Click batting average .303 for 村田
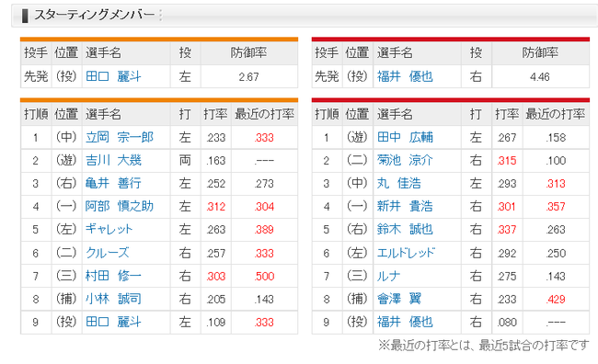 pos(216,276)
